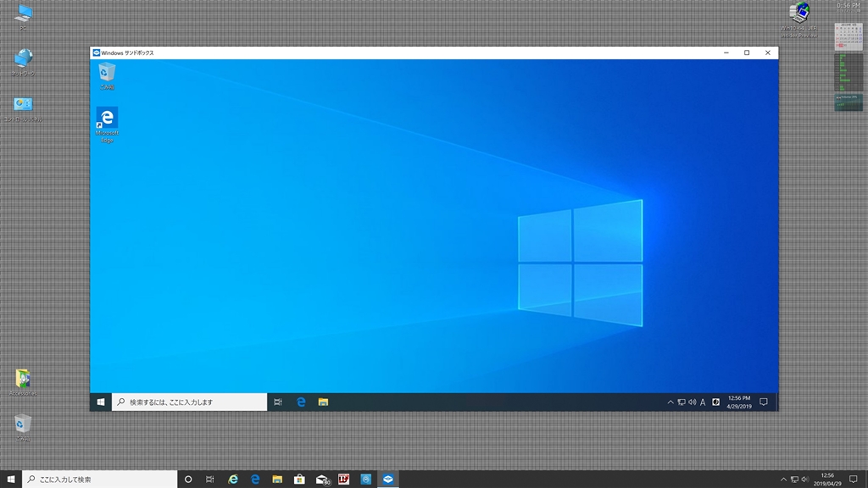Open Microsoft Store from host taskbar
The height and width of the screenshot is (488, 868).
[299, 480]
